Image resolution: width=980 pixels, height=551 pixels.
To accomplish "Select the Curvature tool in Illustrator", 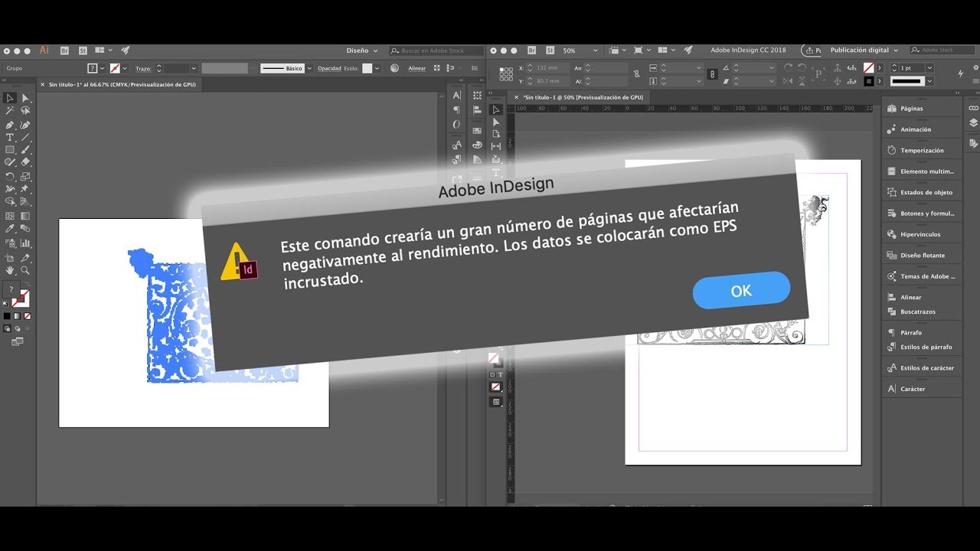I will 25,124.
